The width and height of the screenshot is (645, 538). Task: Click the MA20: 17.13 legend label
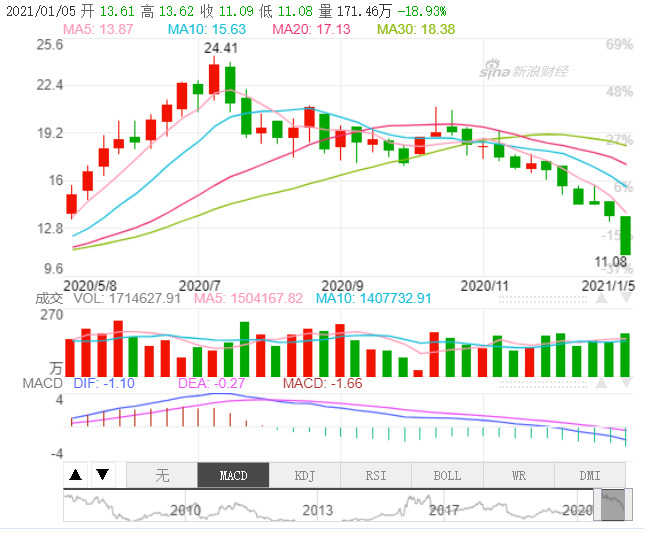tap(311, 29)
